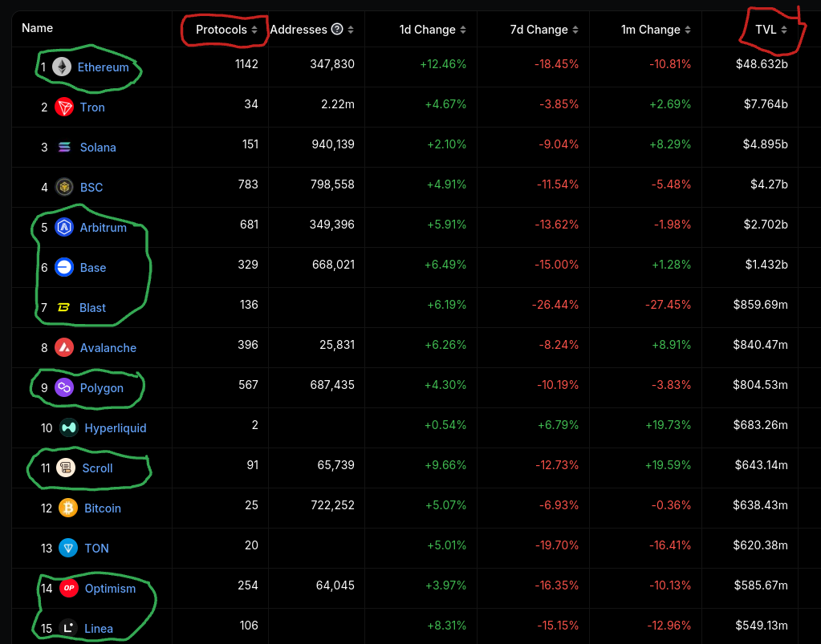This screenshot has width=821, height=644.
Task: Click Blast TVL value $859.69m
Action: 760,305
